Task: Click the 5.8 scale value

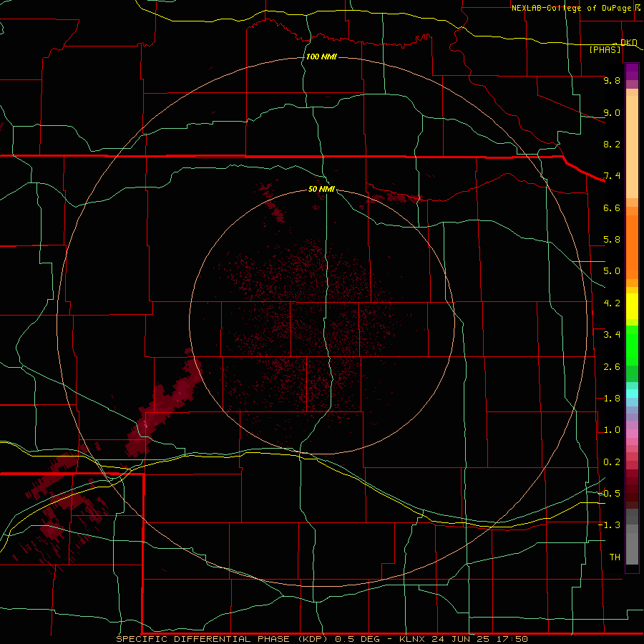Action: tap(612, 240)
